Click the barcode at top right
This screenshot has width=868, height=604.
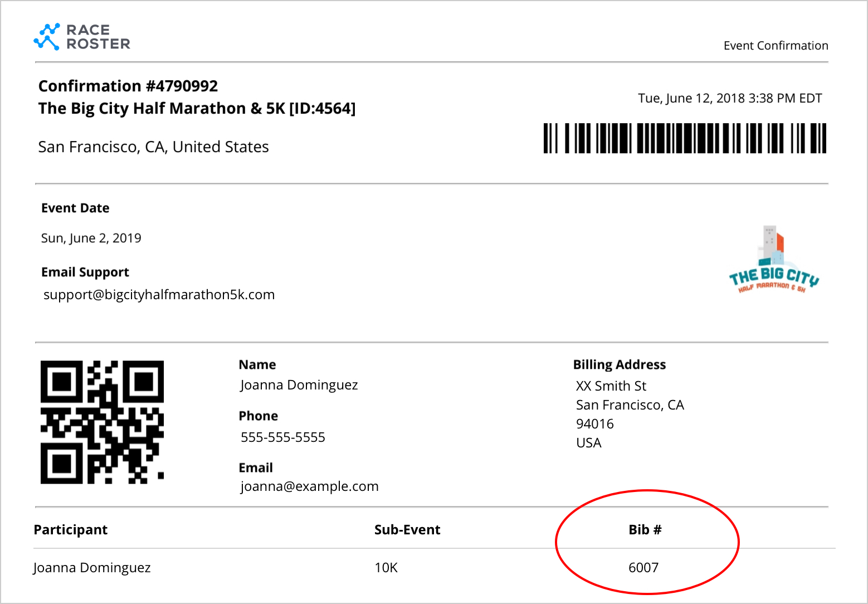coord(685,138)
